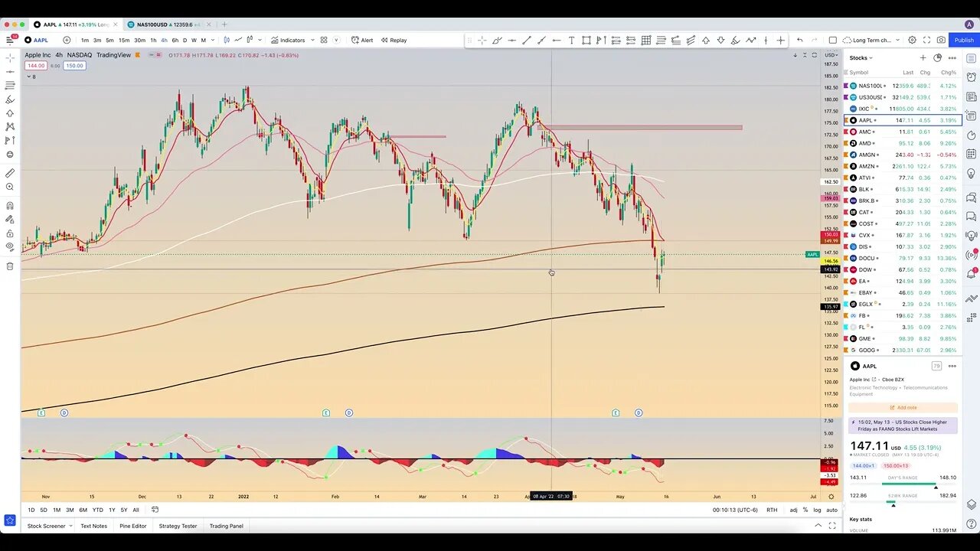980x551 pixels.
Task: Toggle lock all drawing tools in left sidebar
Action: [x=10, y=233]
